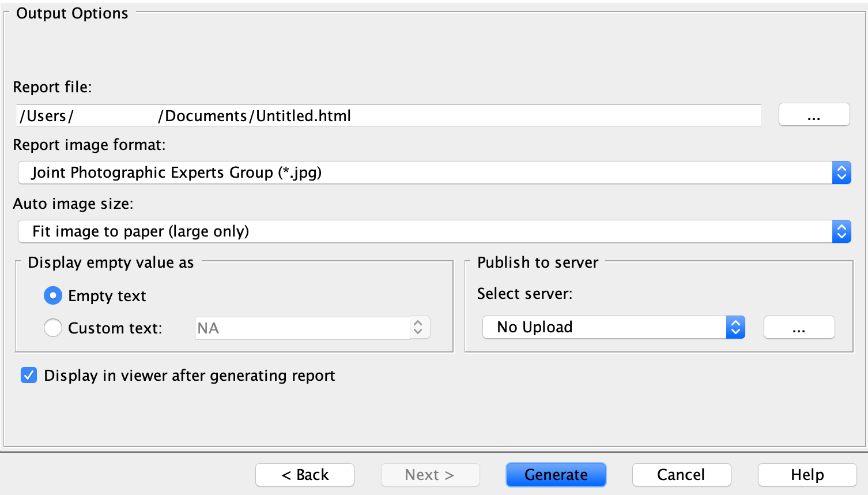Click blue chevron arrows of Fit image selector

tap(841, 231)
